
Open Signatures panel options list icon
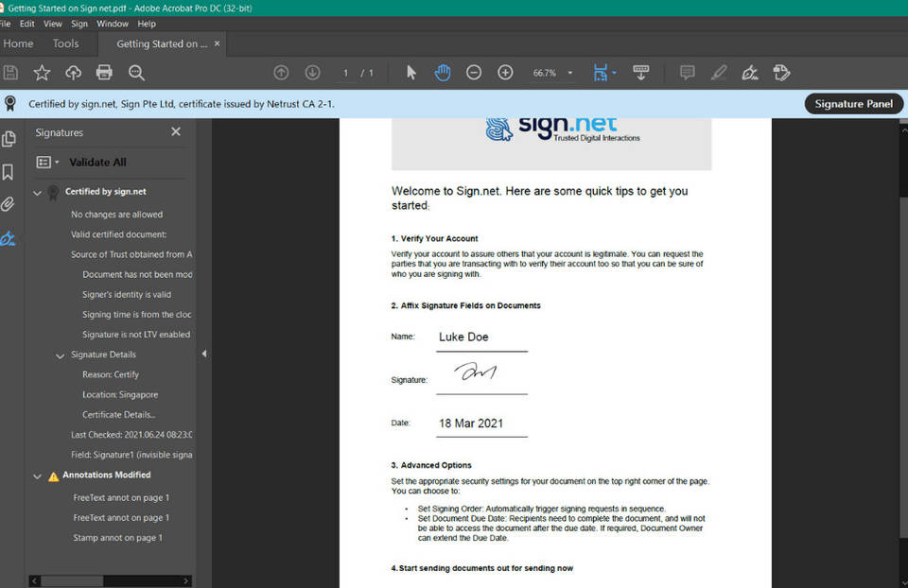[x=47, y=163]
